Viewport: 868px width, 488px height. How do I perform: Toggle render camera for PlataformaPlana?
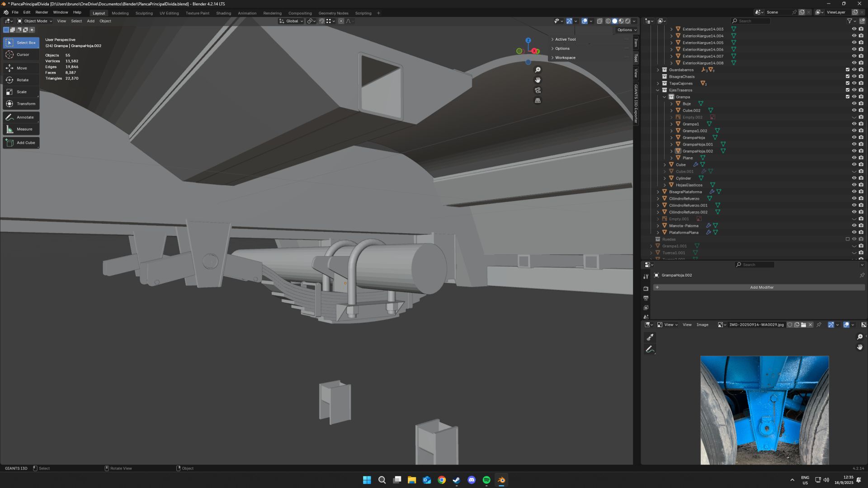pyautogui.click(x=861, y=232)
